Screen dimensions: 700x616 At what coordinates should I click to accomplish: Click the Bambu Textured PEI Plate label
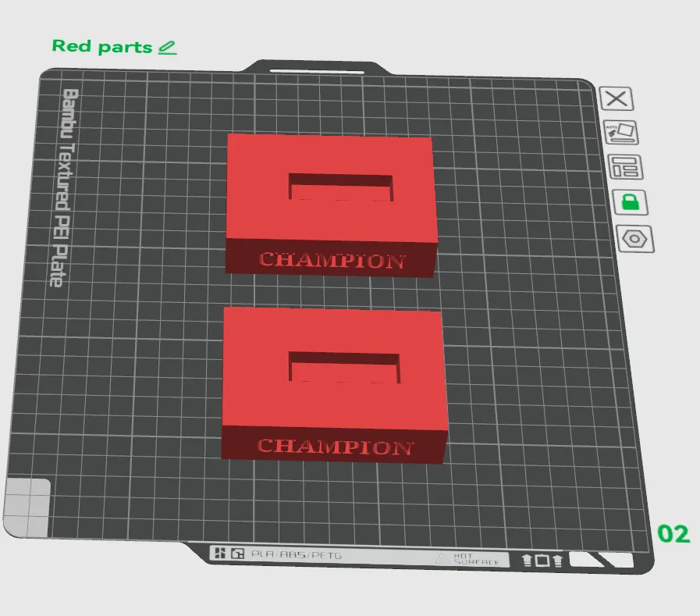point(64,187)
